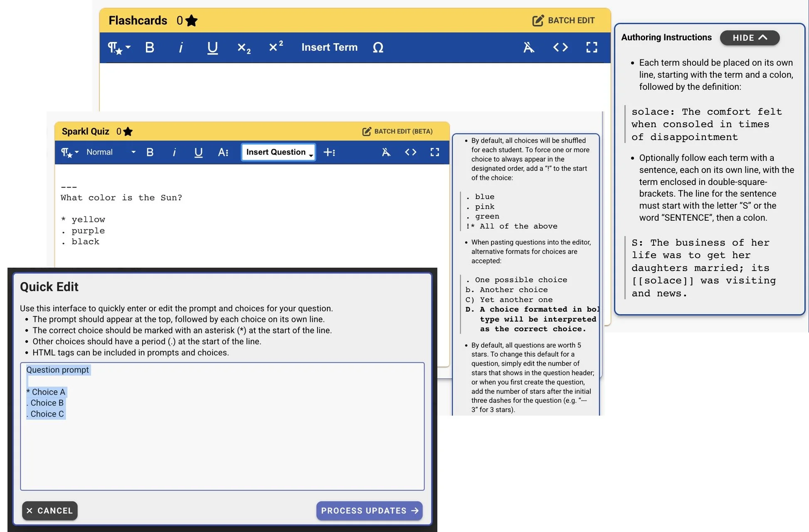Click PROCESS UPDATES in Quick Edit
The image size is (809, 532).
coord(369,511)
